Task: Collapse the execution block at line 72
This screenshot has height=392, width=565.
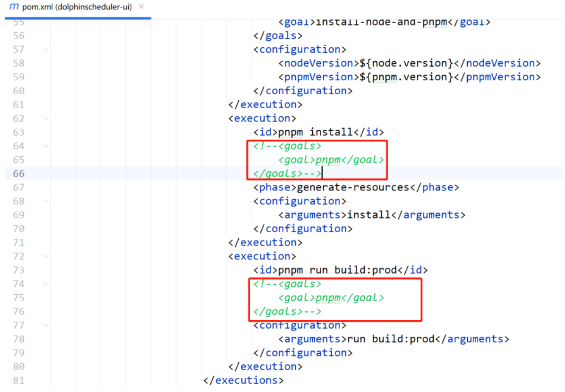Action: [x=45, y=257]
